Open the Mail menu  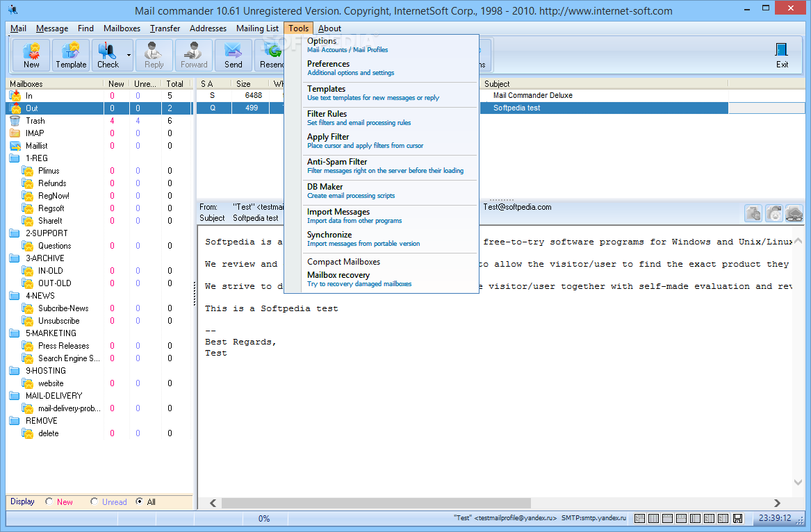click(18, 28)
